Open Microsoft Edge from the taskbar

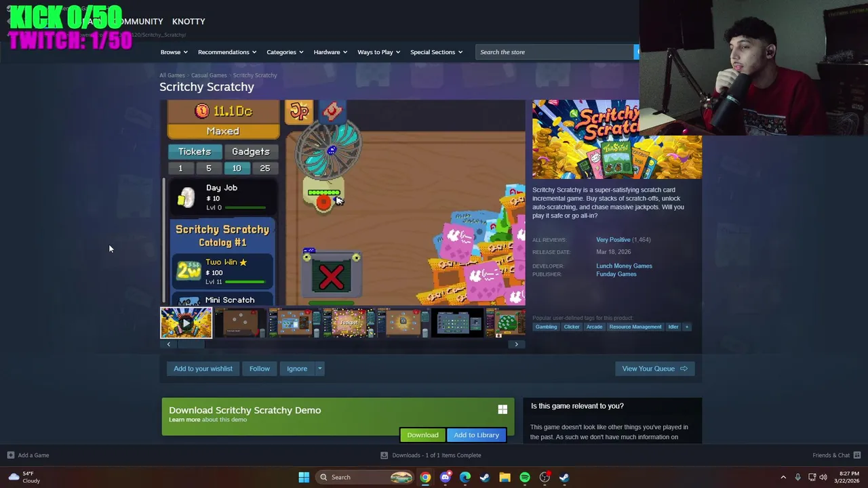pos(465,477)
